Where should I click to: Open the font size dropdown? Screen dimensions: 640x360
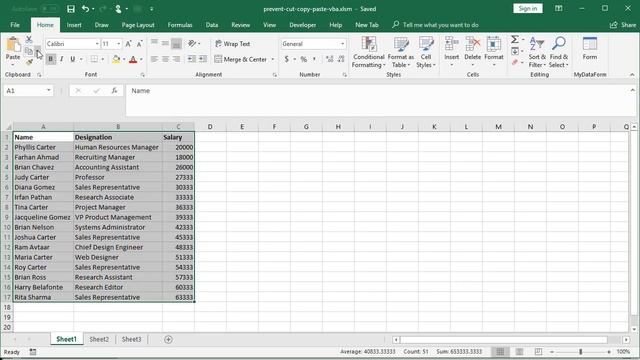pyautogui.click(x=118, y=44)
